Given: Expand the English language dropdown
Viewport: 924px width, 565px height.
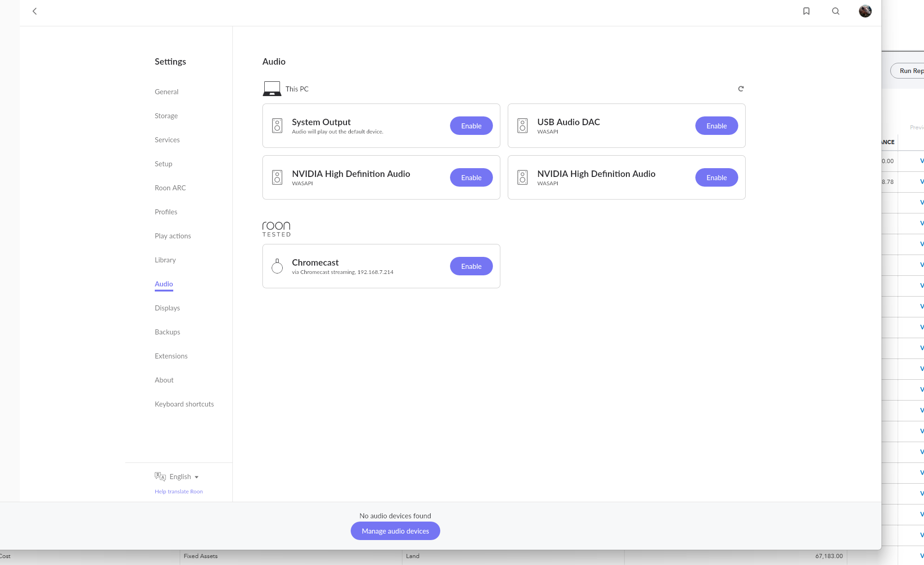Looking at the screenshot, I should pyautogui.click(x=184, y=477).
